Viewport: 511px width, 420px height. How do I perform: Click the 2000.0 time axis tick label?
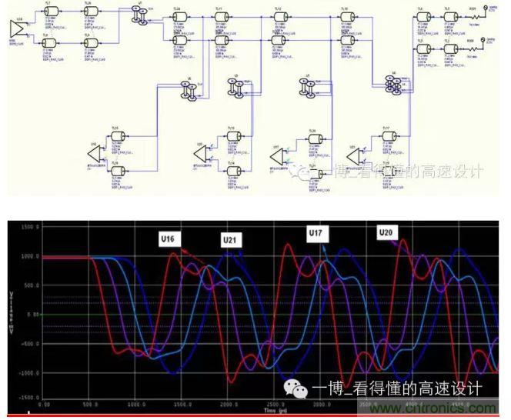pyautogui.click(x=226, y=403)
